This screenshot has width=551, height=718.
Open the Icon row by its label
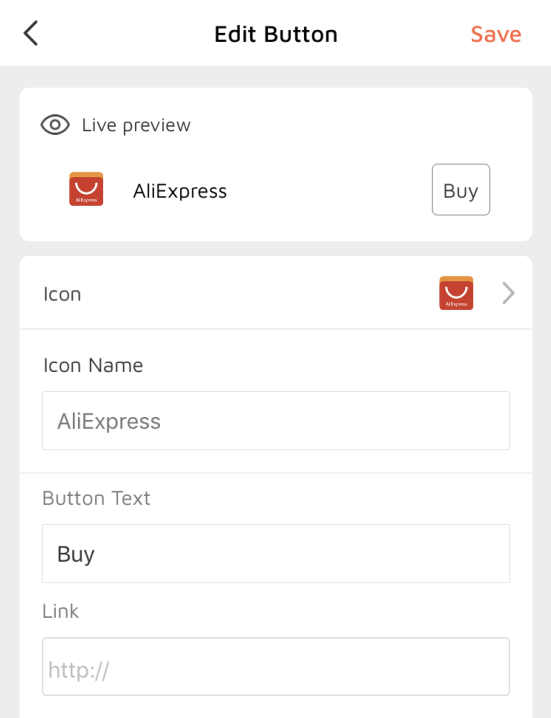(62, 294)
